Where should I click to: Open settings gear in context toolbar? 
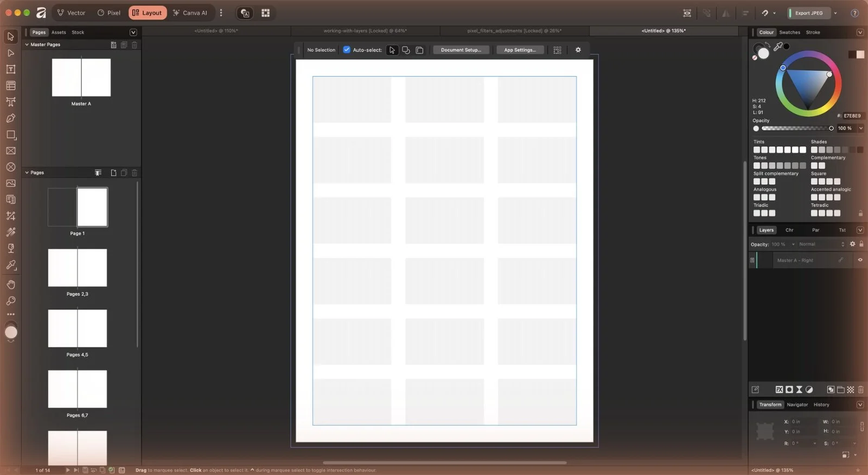pyautogui.click(x=578, y=50)
